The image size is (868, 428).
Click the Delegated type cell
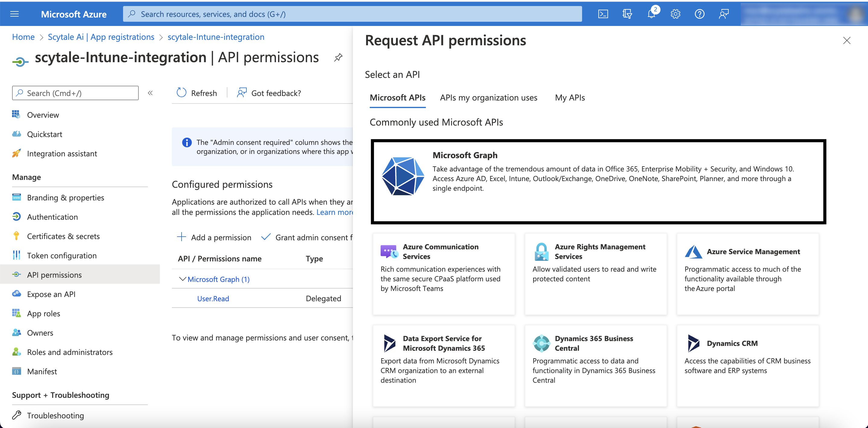point(323,299)
